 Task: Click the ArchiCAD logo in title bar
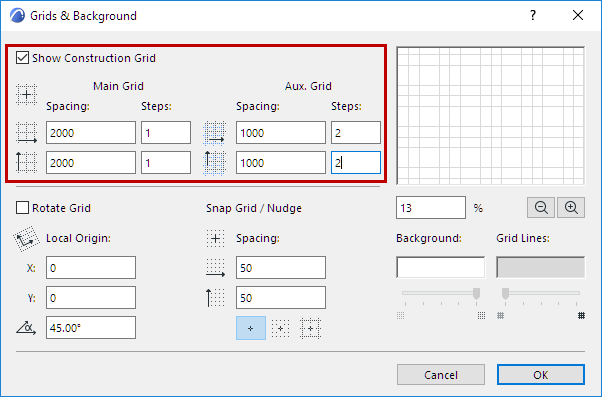point(17,16)
